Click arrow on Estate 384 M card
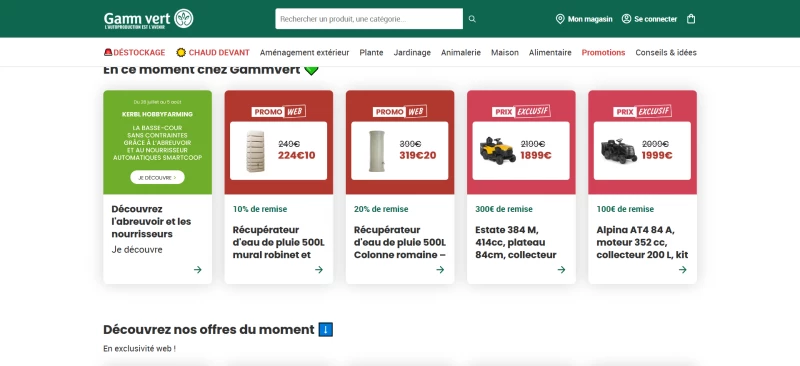This screenshot has height=366, width=800. 561,270
